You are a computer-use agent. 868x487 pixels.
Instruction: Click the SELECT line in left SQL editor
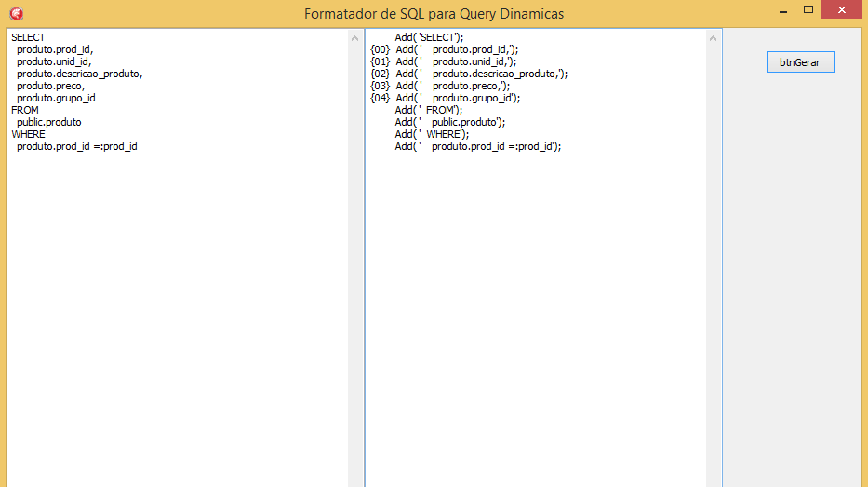(x=28, y=37)
